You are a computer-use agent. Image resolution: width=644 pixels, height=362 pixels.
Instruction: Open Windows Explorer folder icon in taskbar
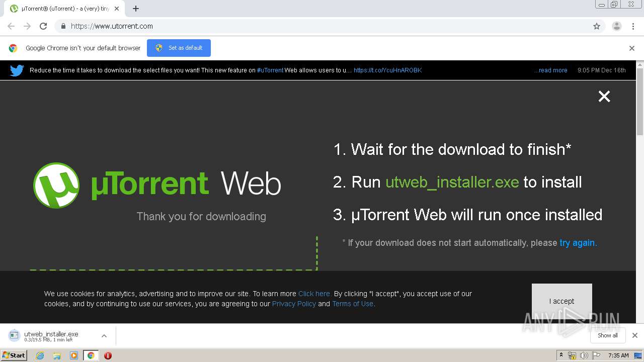57,355
